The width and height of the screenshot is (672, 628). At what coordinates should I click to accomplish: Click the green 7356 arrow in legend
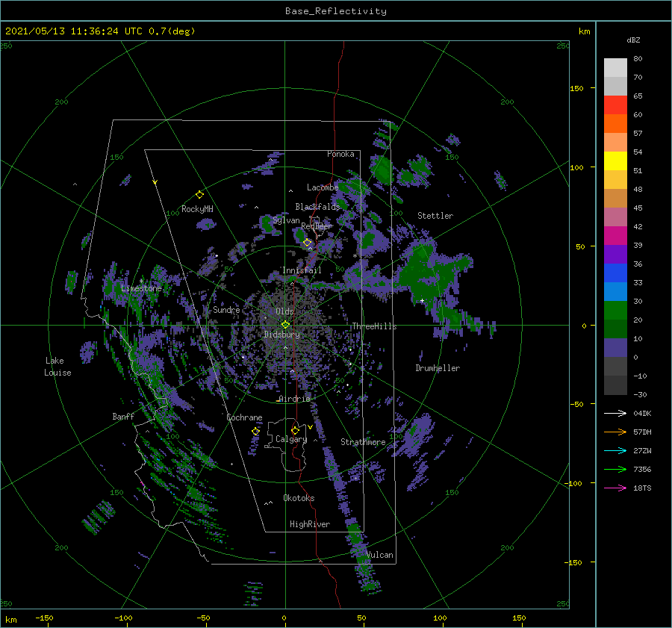click(x=615, y=470)
